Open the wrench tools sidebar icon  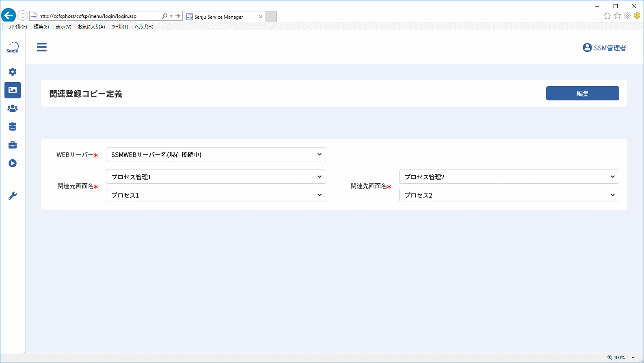tap(13, 196)
